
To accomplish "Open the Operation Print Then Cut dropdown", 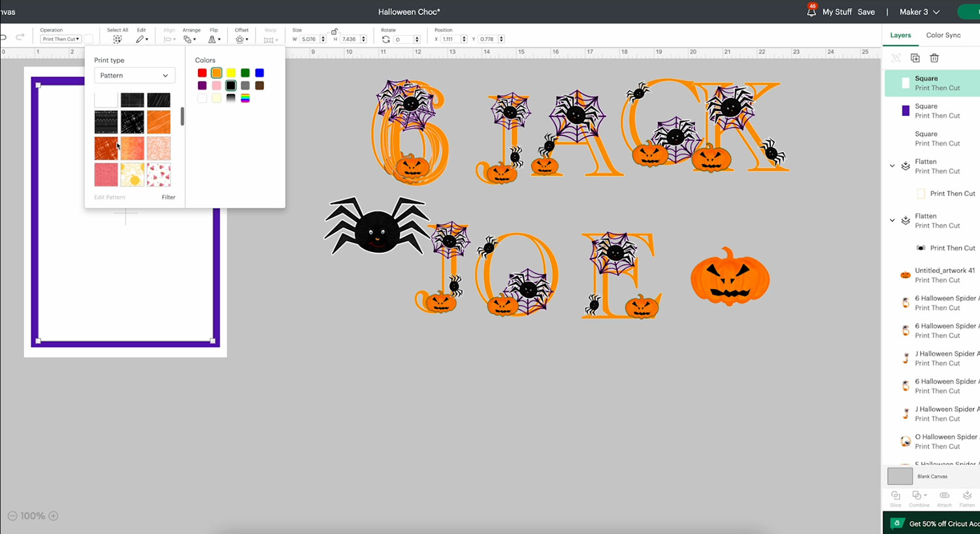I will [61, 39].
